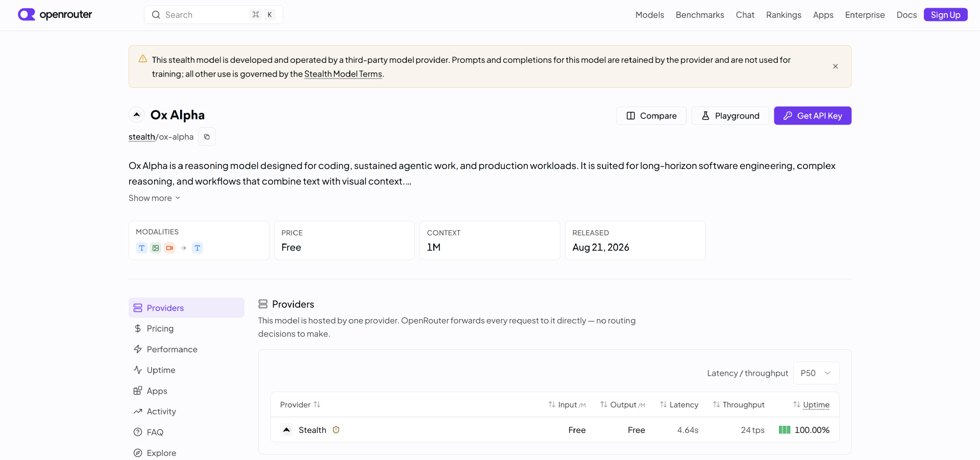980x460 pixels.
Task: Click the Stealth provider name
Action: pos(312,430)
